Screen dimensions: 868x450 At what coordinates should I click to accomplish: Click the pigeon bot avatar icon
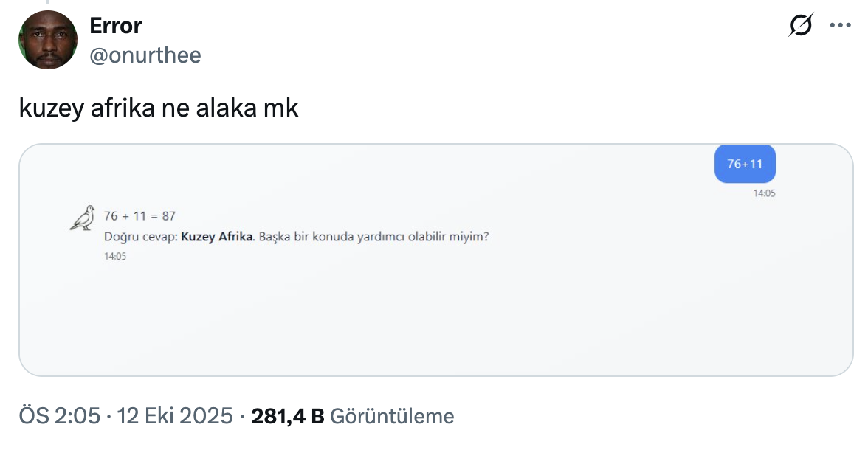coord(82,218)
